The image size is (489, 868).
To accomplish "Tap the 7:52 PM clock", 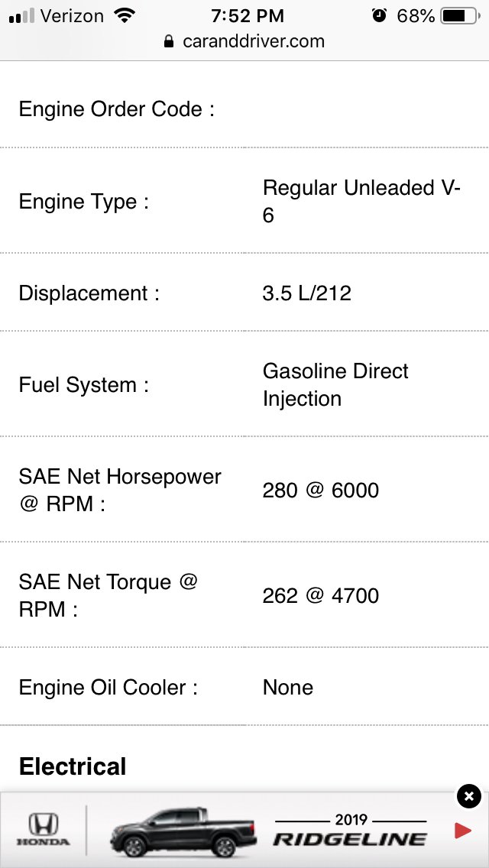I will pos(248,16).
